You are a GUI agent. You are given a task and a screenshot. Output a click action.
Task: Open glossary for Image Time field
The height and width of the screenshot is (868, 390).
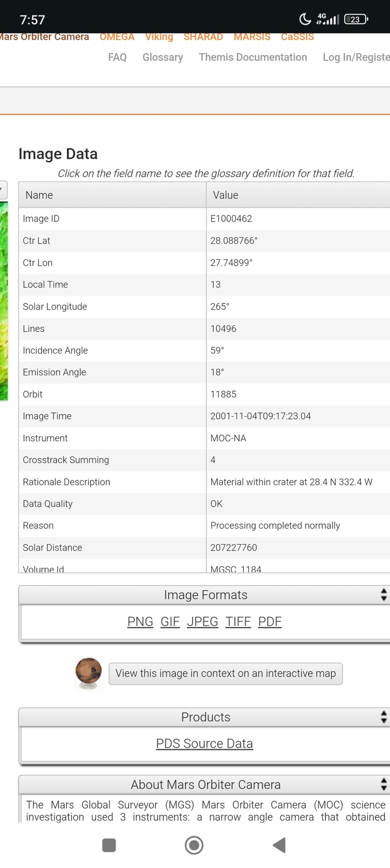pyautogui.click(x=47, y=416)
